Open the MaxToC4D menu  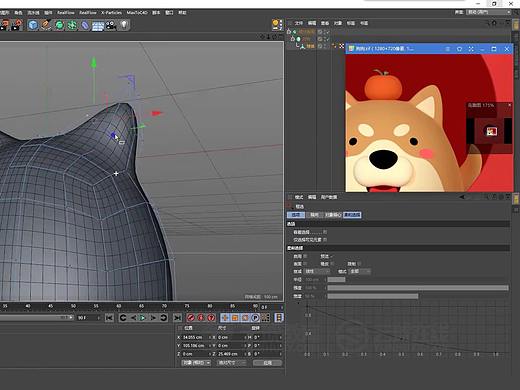[x=137, y=13]
